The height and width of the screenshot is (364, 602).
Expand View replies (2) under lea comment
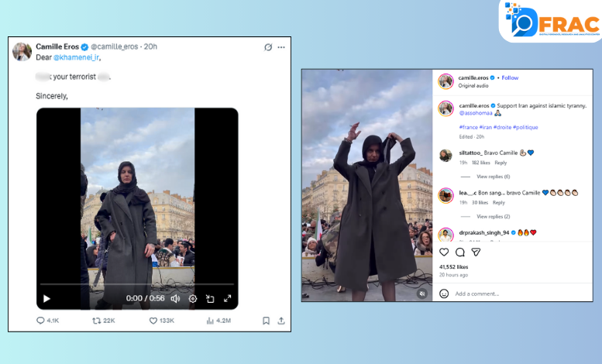point(493,216)
